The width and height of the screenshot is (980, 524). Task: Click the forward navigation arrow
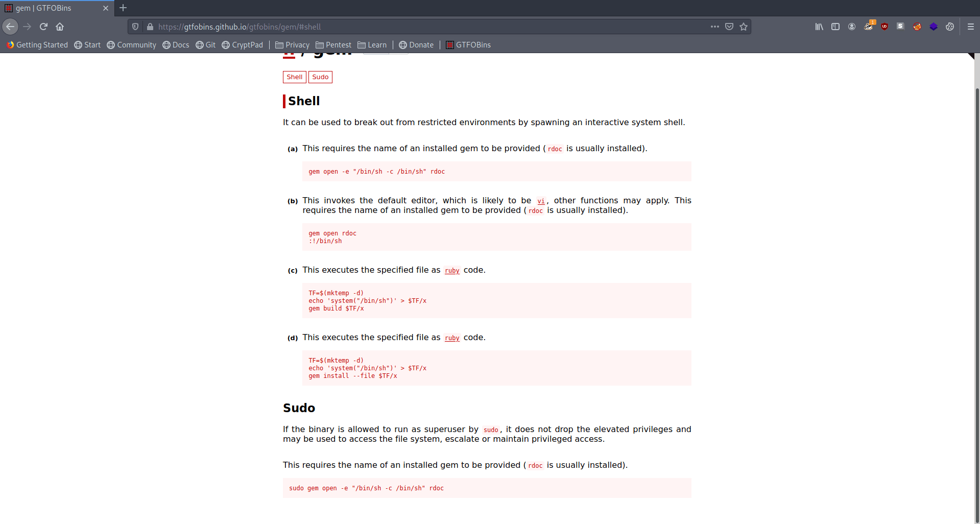(27, 27)
